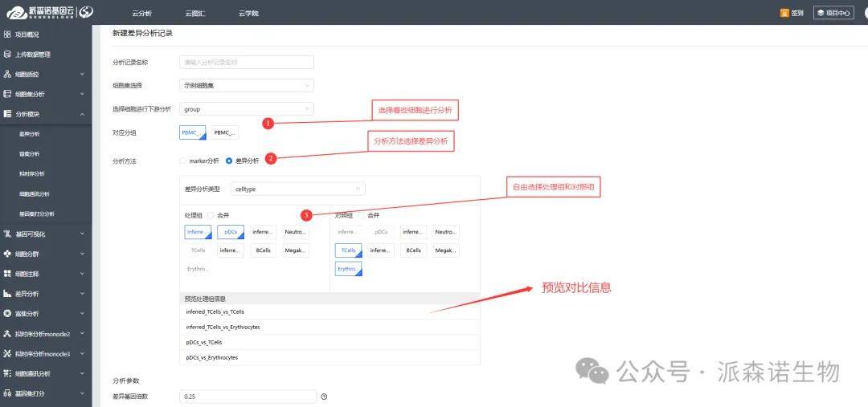Open the 项目概况 sidebar icon
The width and height of the screenshot is (868, 407).
click(7, 35)
